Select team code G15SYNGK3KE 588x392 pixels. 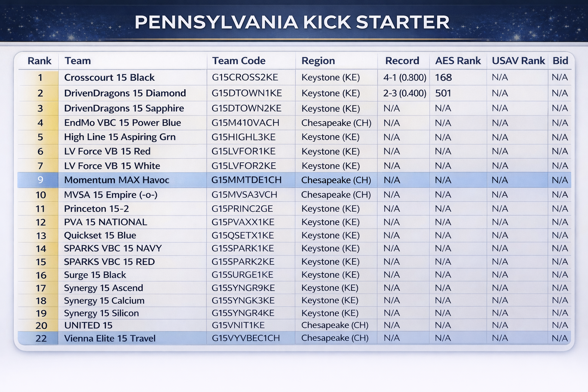243,301
